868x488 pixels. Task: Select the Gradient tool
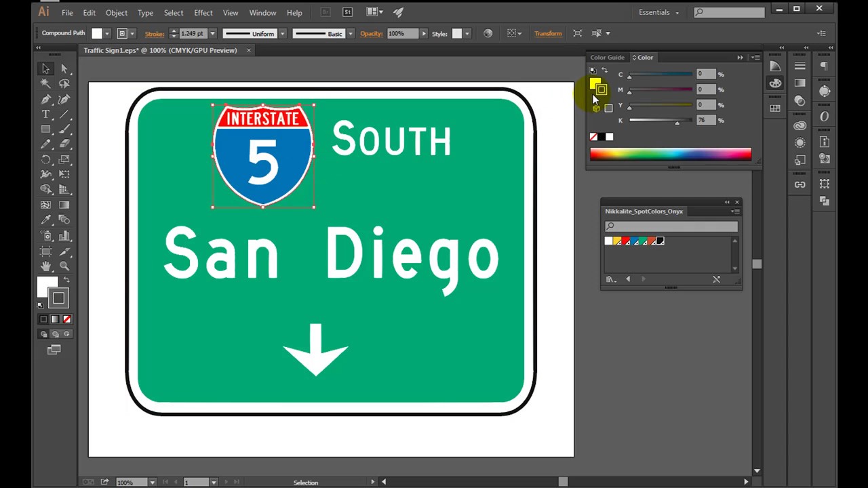[x=64, y=205]
